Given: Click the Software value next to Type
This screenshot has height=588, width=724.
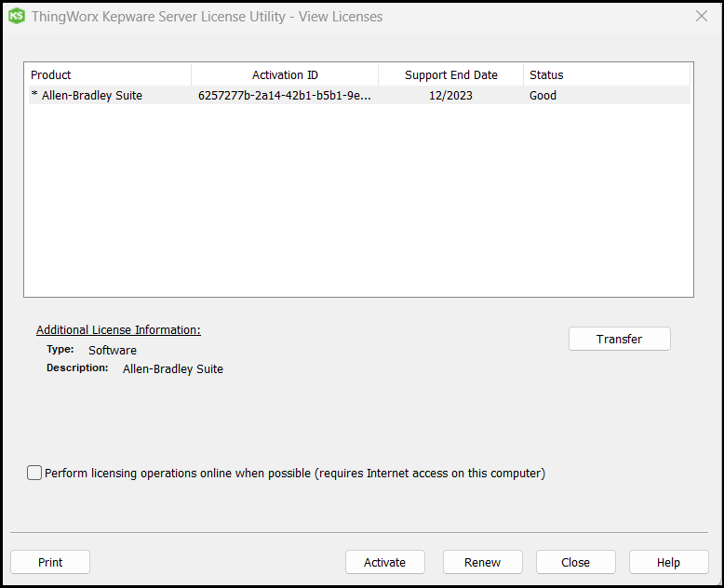Looking at the screenshot, I should click(113, 351).
